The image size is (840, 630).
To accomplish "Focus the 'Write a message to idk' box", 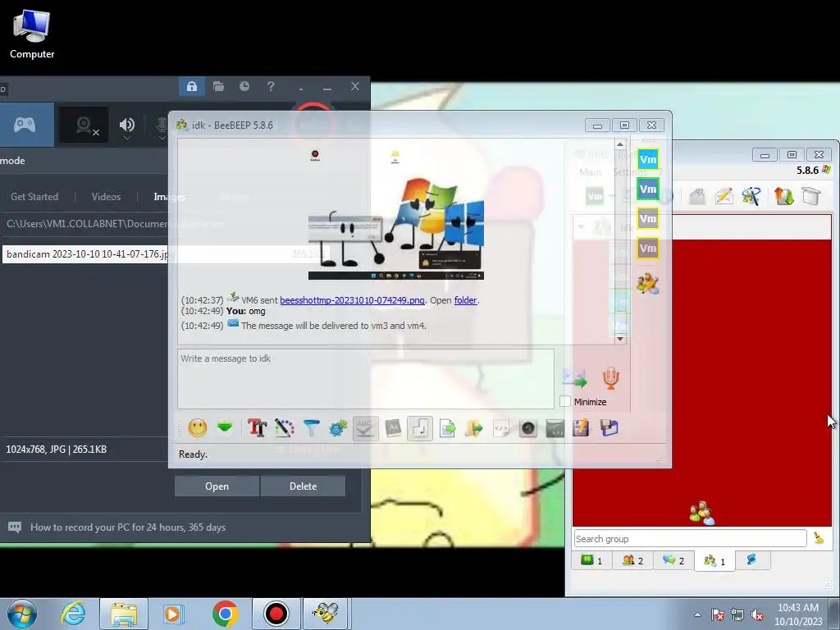I will (365, 379).
